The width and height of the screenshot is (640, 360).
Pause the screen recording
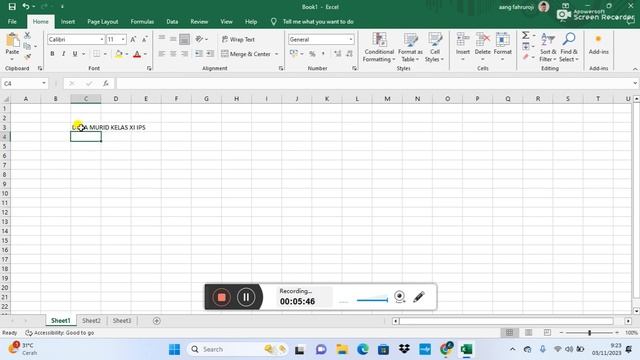click(246, 297)
